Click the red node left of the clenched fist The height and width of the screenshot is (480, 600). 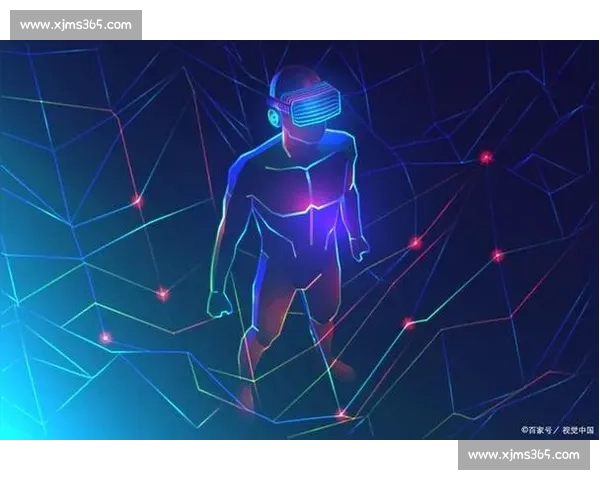pyautogui.click(x=162, y=293)
